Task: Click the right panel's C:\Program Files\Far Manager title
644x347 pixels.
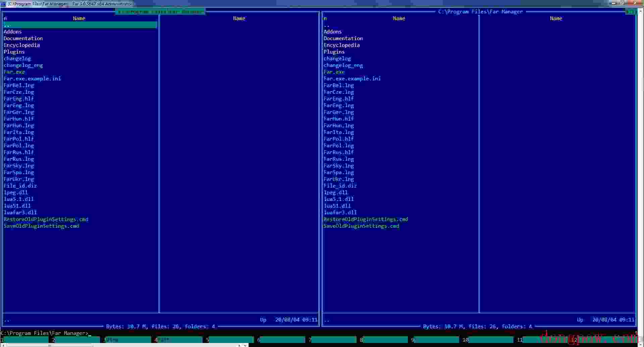Action: [480, 12]
